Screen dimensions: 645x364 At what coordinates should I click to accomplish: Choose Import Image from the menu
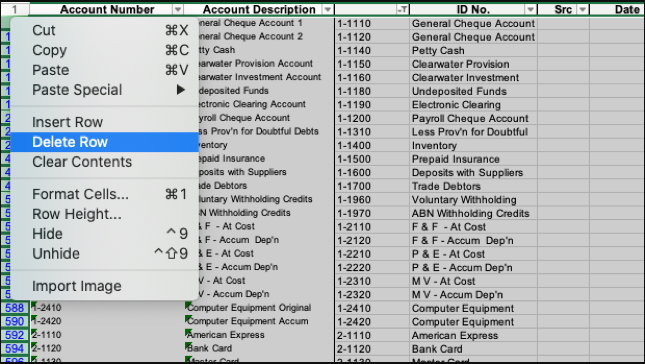click(104, 286)
